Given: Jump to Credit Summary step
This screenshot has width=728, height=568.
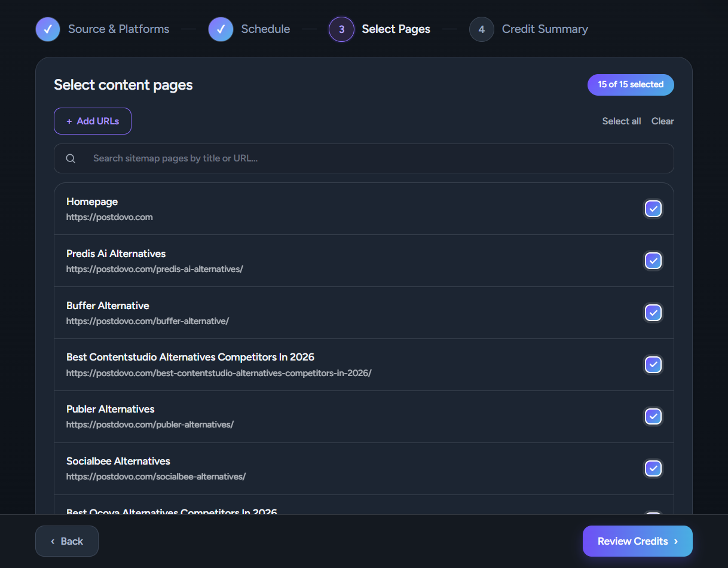Looking at the screenshot, I should click(545, 29).
